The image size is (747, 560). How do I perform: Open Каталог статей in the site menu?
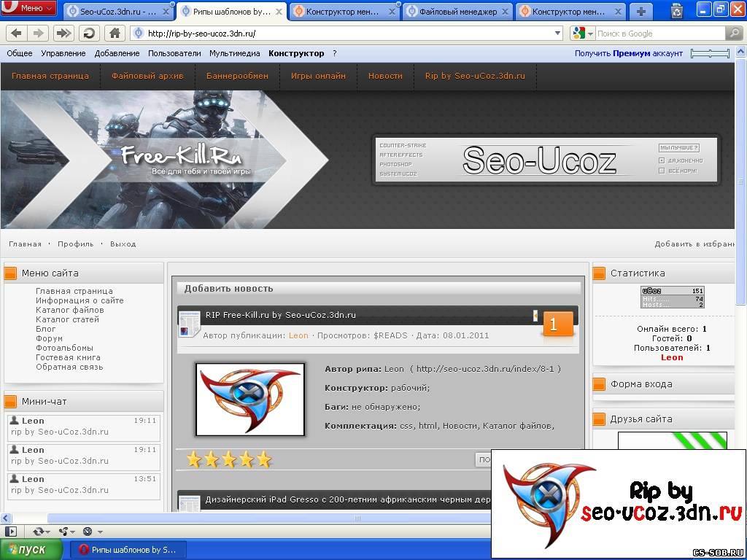tap(67, 319)
